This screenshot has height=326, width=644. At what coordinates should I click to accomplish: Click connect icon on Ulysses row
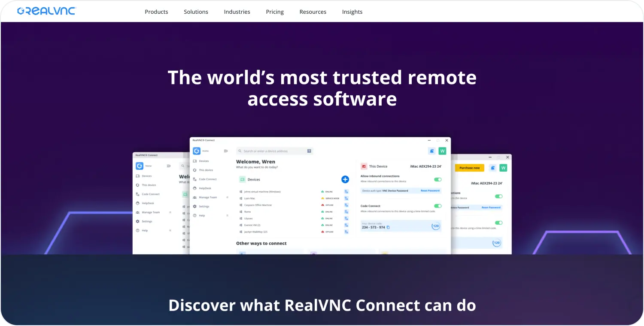pos(346,218)
